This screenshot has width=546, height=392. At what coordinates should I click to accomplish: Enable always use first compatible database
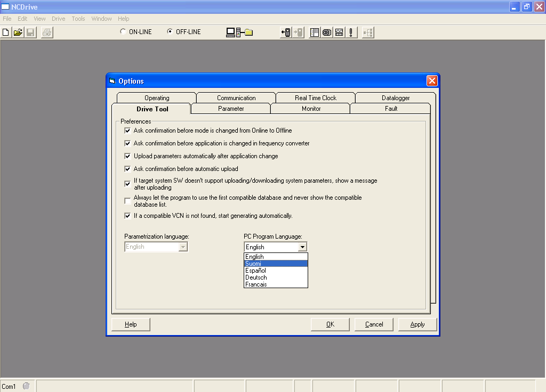(127, 201)
